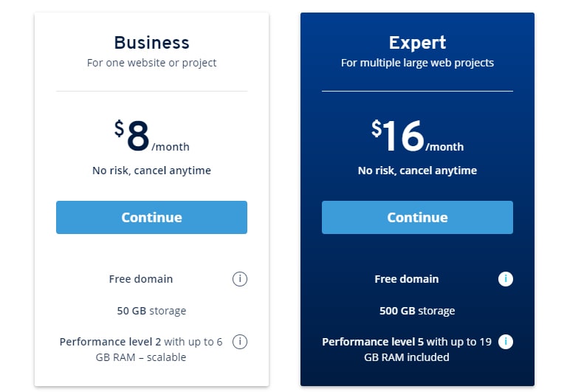Select the Business plan heading
This screenshot has width=567, height=392.
click(151, 43)
